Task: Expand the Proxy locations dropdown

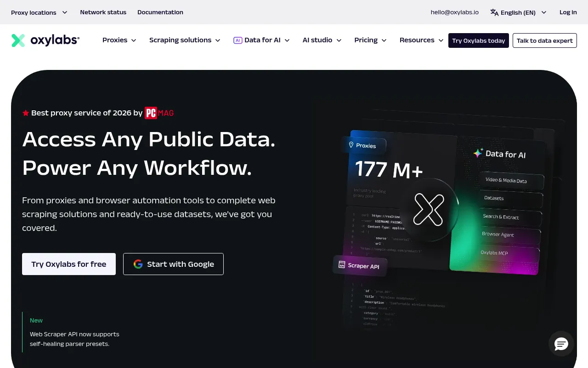Action: click(x=40, y=12)
